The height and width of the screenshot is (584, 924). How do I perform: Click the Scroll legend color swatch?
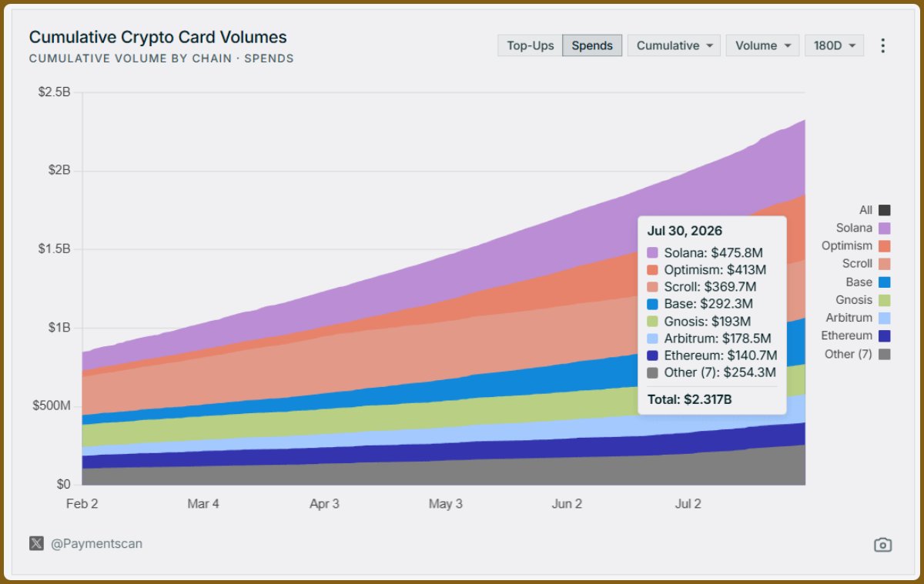coord(884,264)
